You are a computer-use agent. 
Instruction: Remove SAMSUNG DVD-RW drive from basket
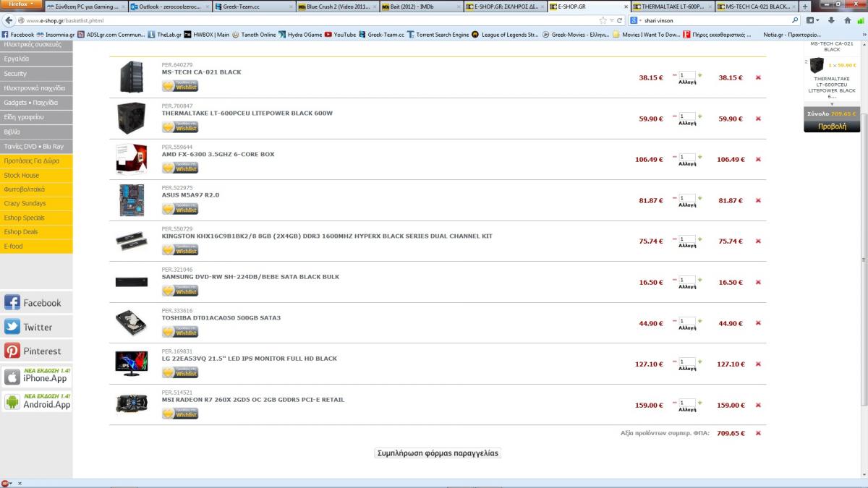pyautogui.click(x=758, y=283)
